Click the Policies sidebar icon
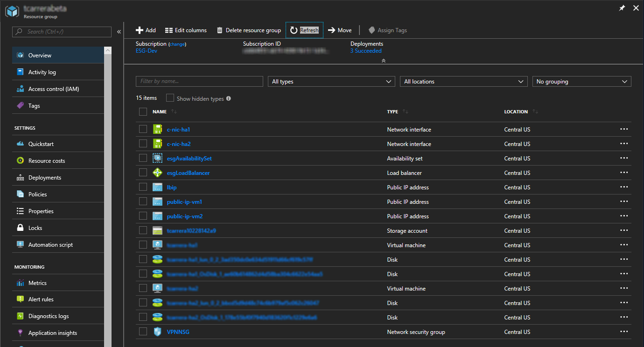The height and width of the screenshot is (347, 644). [20, 194]
